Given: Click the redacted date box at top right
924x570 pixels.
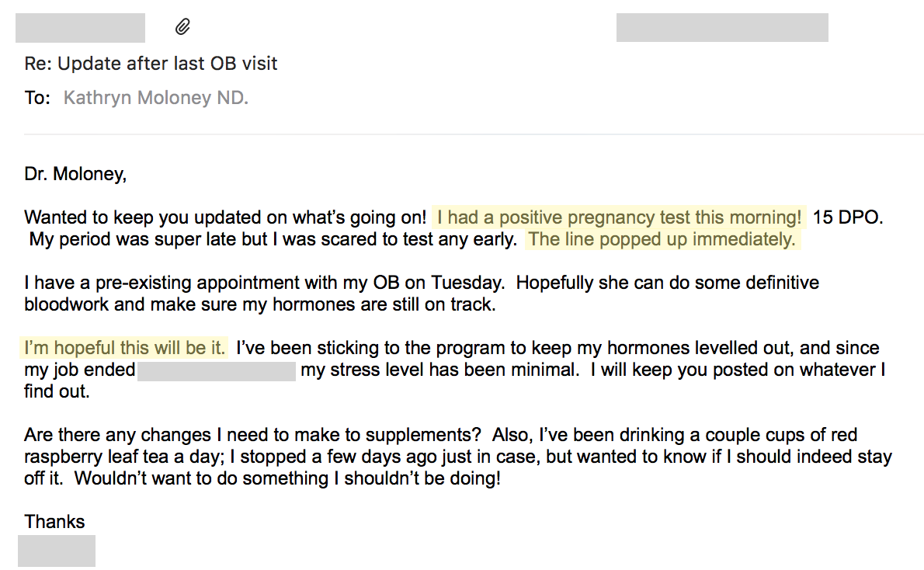Looking at the screenshot, I should 722,28.
